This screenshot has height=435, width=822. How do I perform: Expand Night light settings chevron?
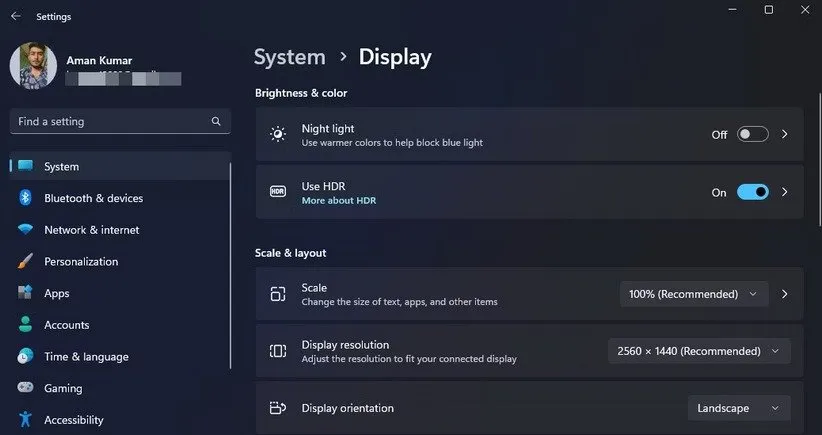click(x=785, y=135)
